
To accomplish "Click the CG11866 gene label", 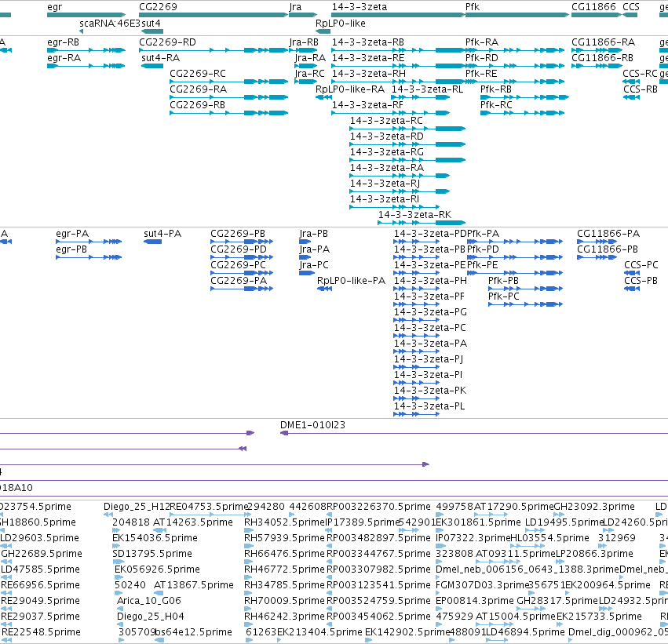I will (x=593, y=7).
